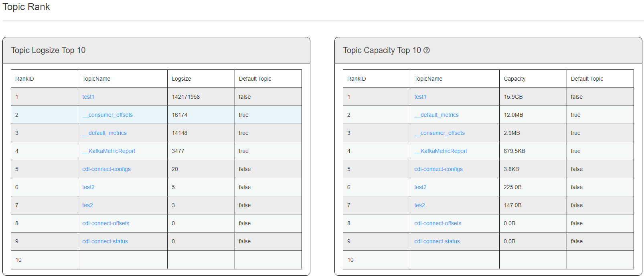Screen dimensions: 644x277
Task: Open __default_metrics in Logsize table
Action: click(x=104, y=133)
